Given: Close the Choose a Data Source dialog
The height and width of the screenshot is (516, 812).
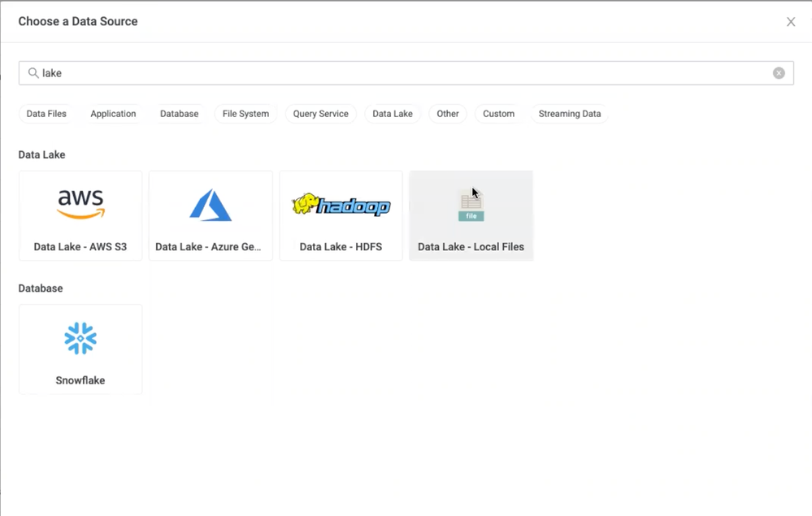Looking at the screenshot, I should pos(791,22).
